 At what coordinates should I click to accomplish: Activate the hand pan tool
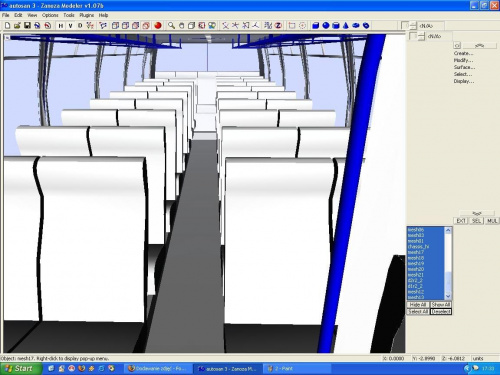pos(182,25)
